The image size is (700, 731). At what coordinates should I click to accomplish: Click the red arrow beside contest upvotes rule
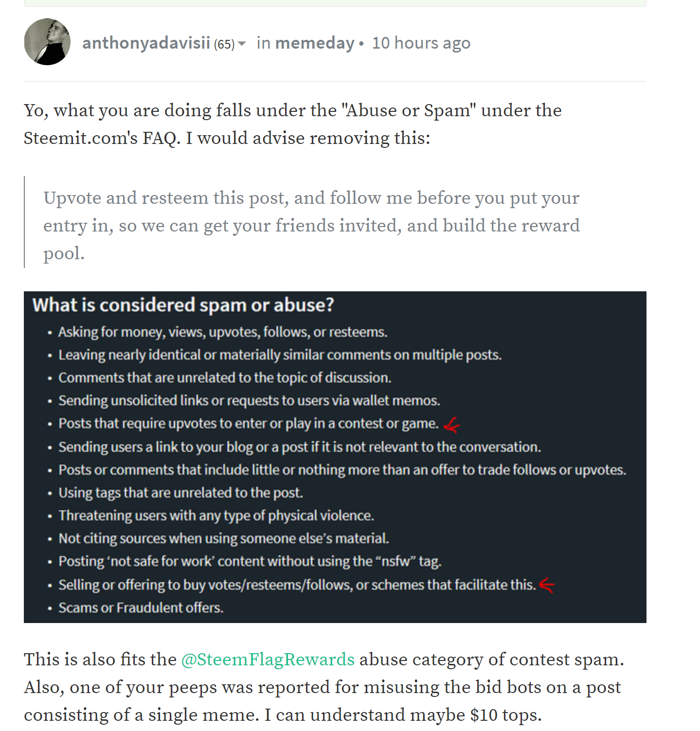tap(452, 425)
